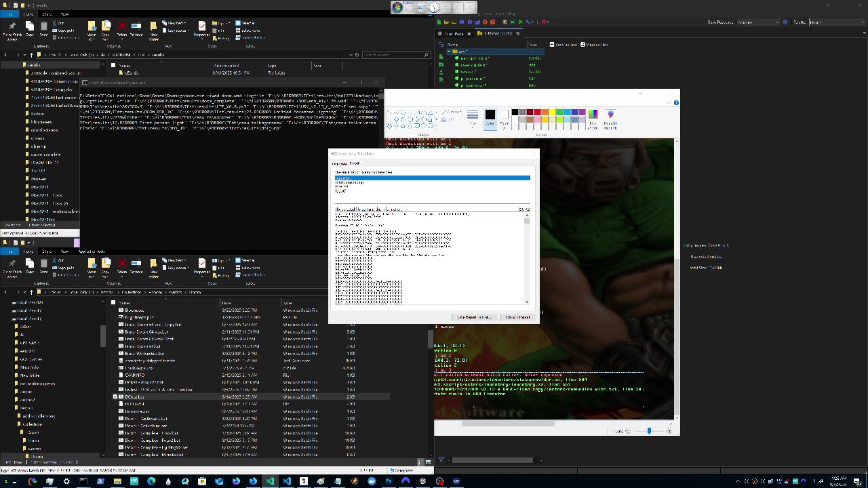Open the Start Page tab in the IDE
The image size is (868, 488).
[x=454, y=33]
